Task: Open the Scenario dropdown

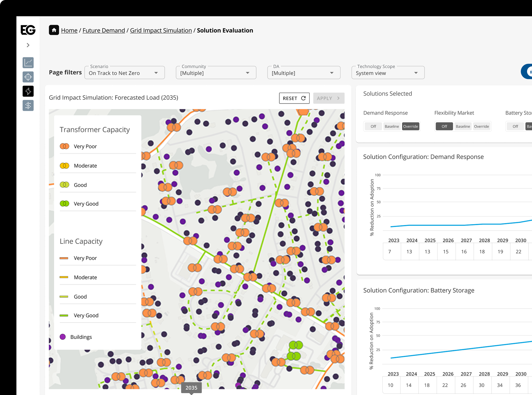Action: point(125,73)
